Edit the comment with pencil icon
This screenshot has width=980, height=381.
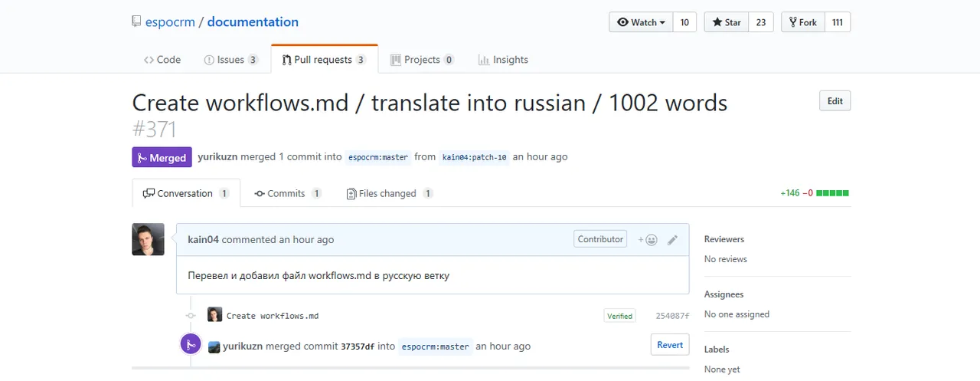(x=672, y=240)
